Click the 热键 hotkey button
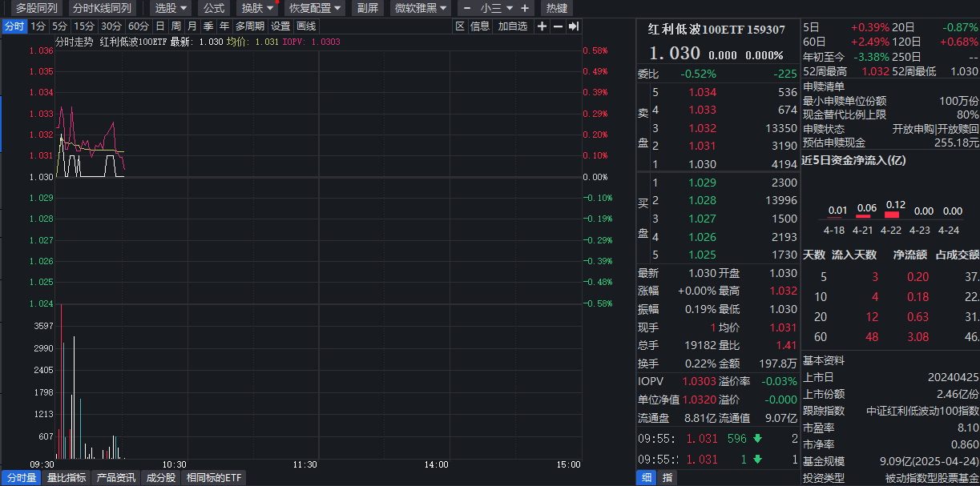 (556, 8)
